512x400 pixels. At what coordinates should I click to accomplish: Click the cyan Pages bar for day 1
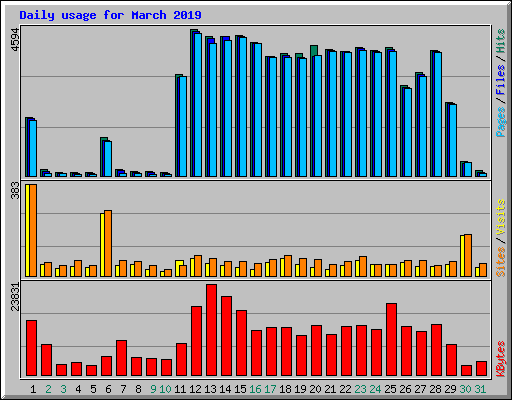pos(33,148)
